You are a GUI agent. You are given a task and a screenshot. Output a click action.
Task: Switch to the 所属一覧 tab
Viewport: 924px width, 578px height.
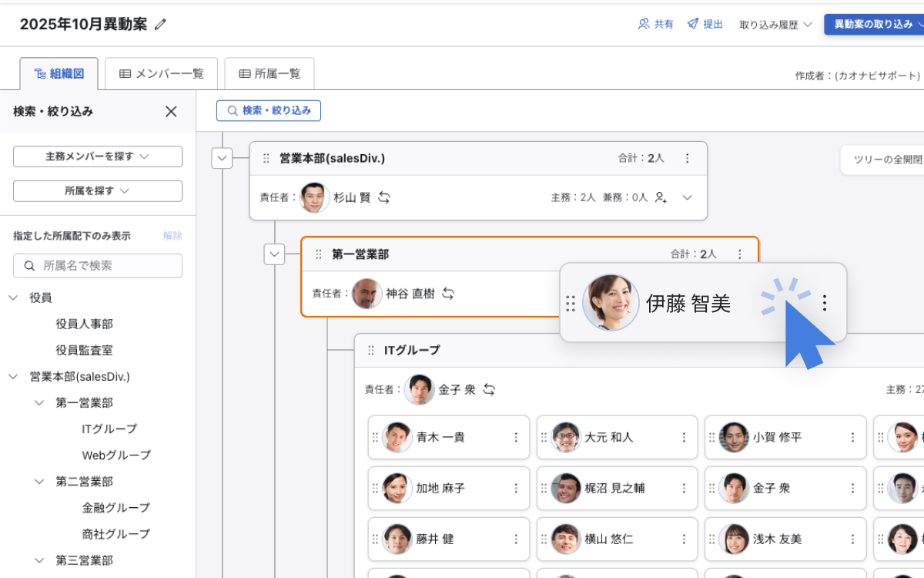(269, 74)
